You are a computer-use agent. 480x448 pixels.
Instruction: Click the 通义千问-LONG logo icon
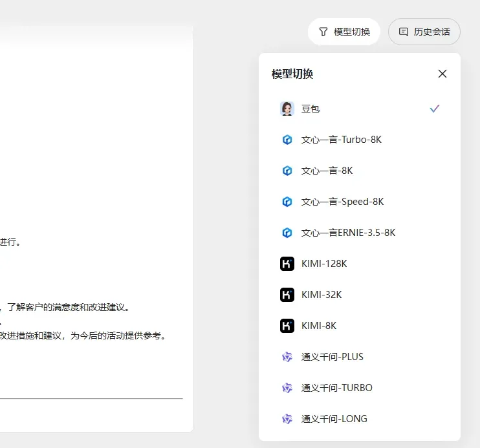[x=287, y=419]
